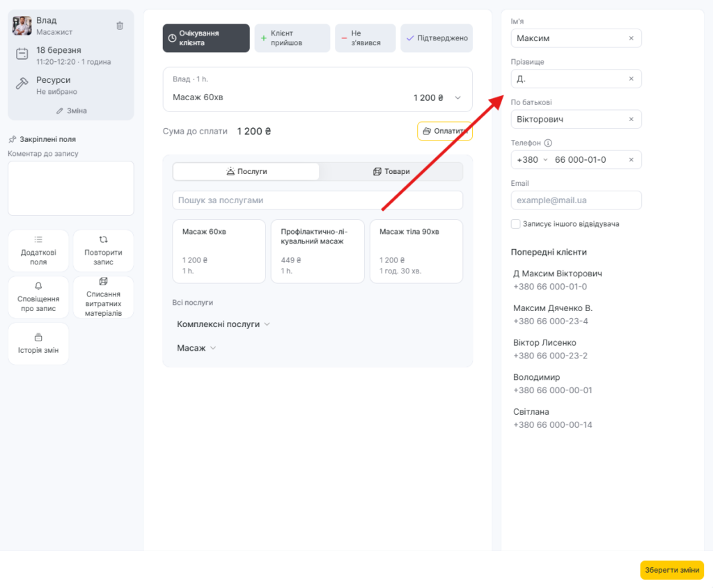Open Сповіщення про запис bell tile
Viewport: 713px width, 588px height.
pos(38,297)
